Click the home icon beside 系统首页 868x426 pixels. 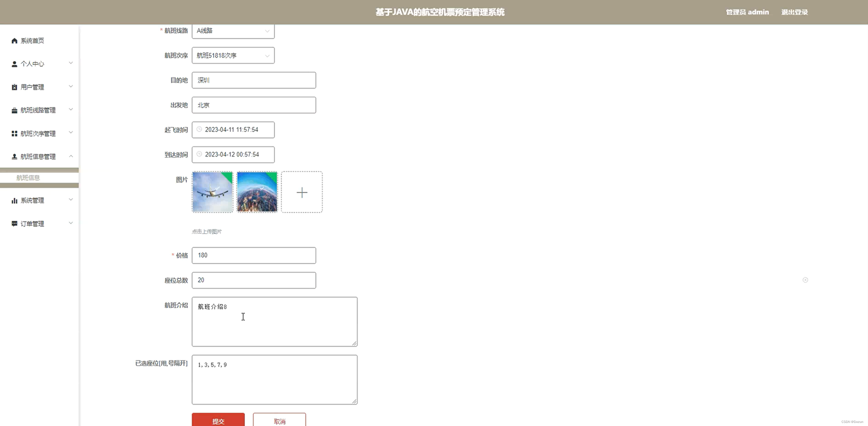coord(14,41)
